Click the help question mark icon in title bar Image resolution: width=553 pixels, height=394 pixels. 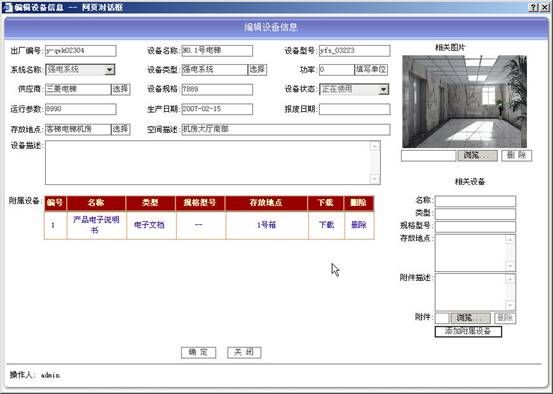tap(534, 7)
